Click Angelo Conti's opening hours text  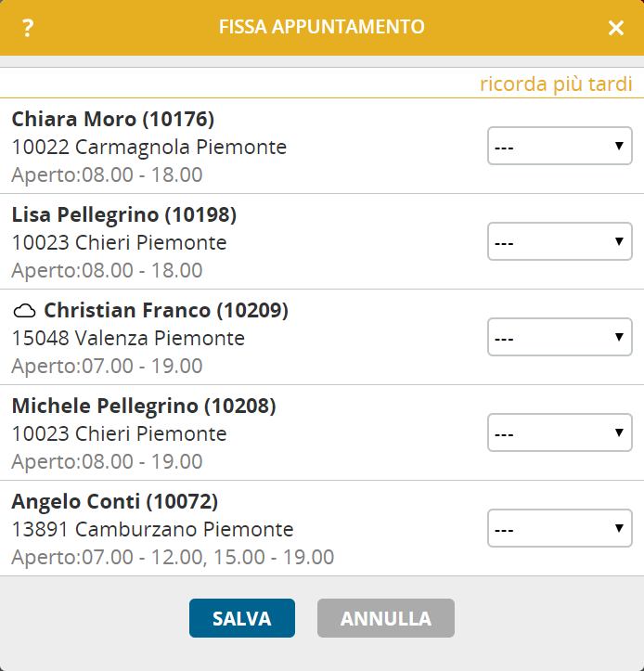pos(173,557)
